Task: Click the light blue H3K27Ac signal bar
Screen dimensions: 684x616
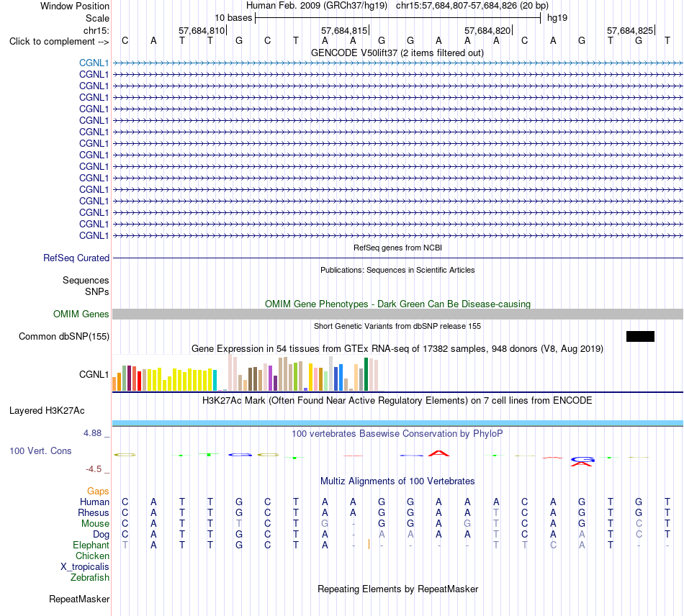Action: pos(397,423)
